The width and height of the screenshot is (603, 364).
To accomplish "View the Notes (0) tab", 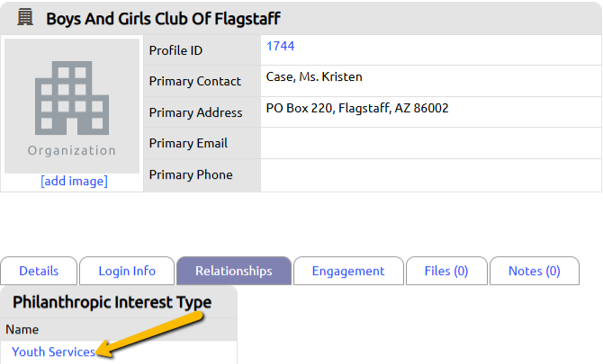I will coord(535,271).
